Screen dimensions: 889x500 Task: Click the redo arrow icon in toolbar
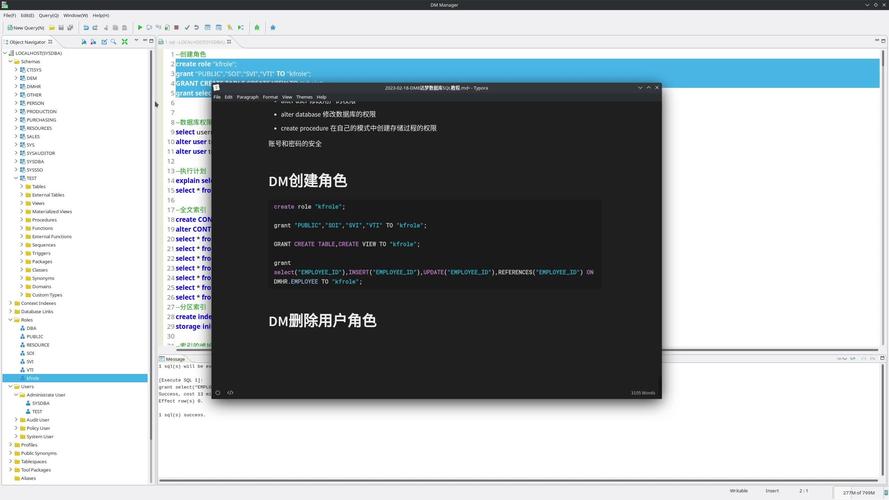coord(95,27)
